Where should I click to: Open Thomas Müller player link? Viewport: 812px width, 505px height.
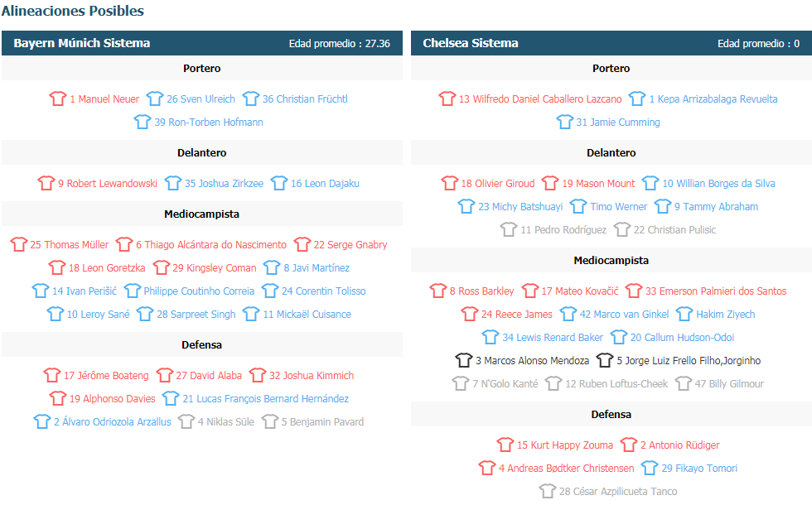(x=70, y=244)
